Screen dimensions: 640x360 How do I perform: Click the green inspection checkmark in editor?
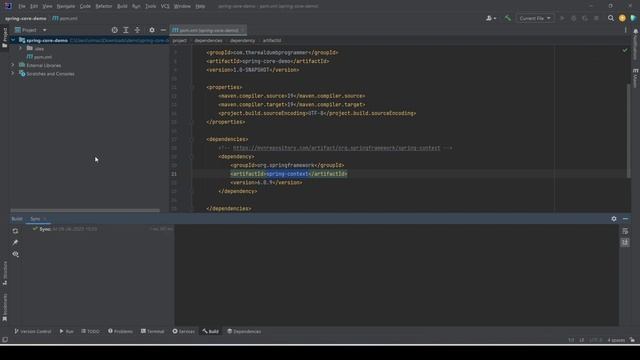pyautogui.click(x=624, y=50)
